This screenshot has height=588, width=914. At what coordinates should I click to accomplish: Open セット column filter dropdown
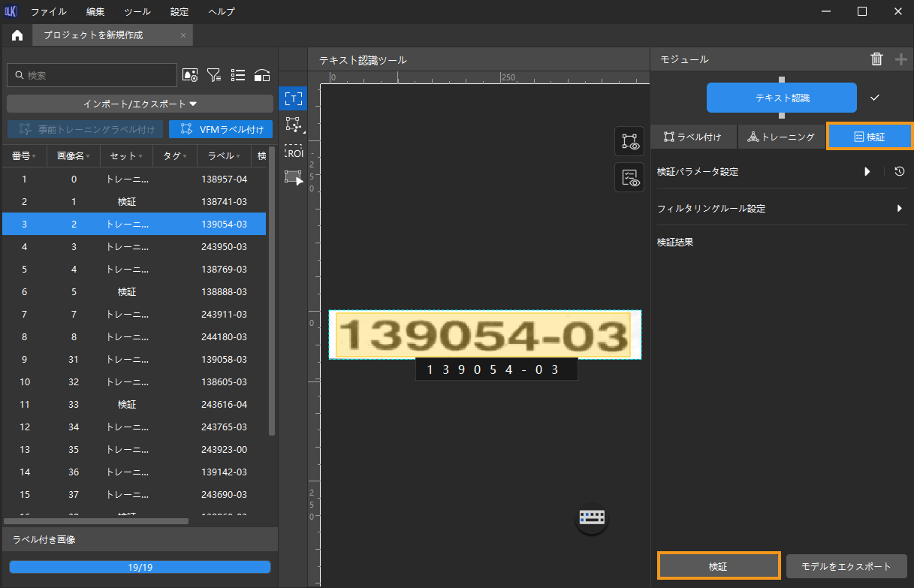click(x=140, y=157)
